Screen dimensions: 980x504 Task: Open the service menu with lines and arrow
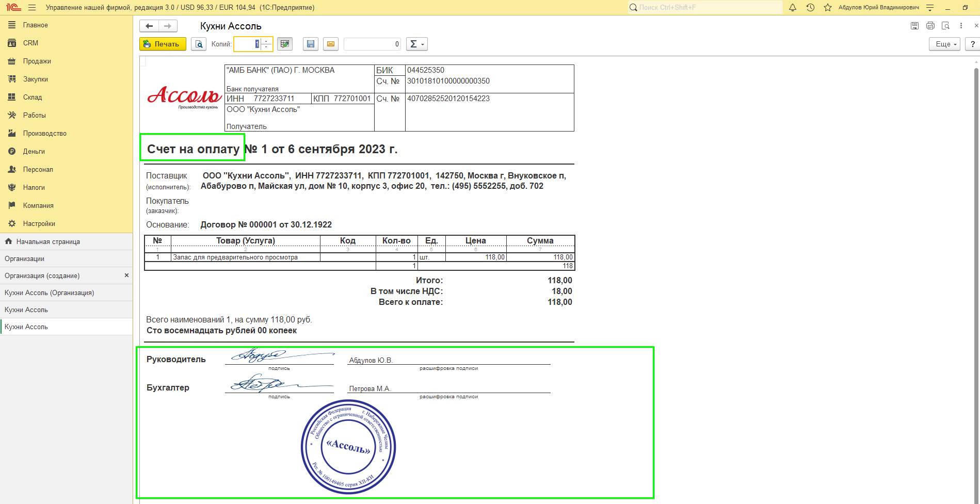[930, 8]
